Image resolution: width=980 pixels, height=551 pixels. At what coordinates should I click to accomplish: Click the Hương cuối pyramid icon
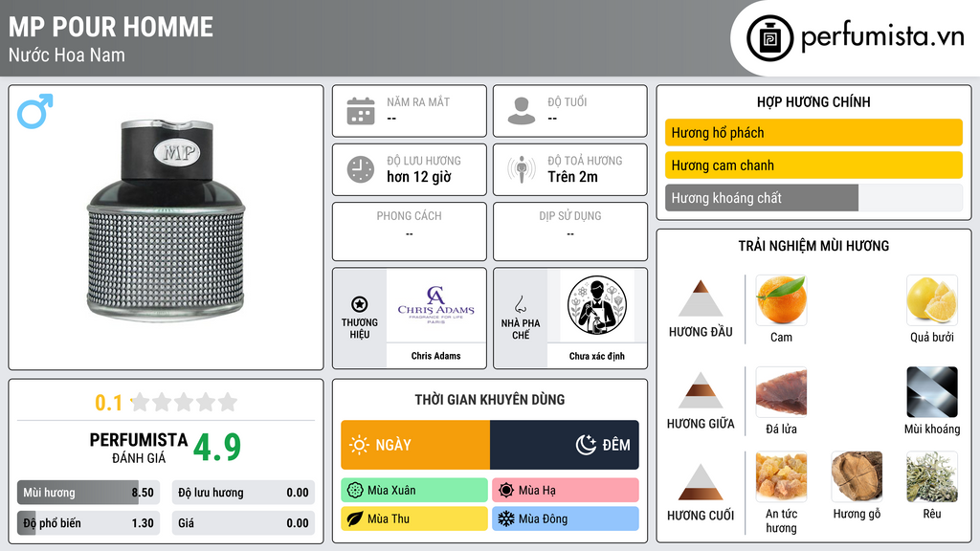(701, 482)
